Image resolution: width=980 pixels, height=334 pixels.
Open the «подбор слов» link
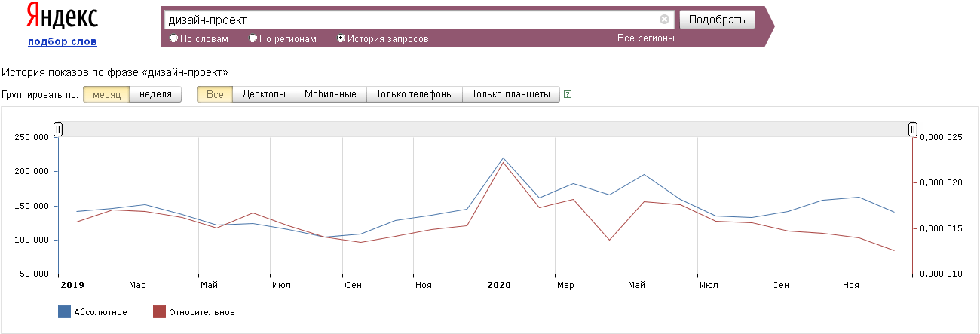[62, 41]
